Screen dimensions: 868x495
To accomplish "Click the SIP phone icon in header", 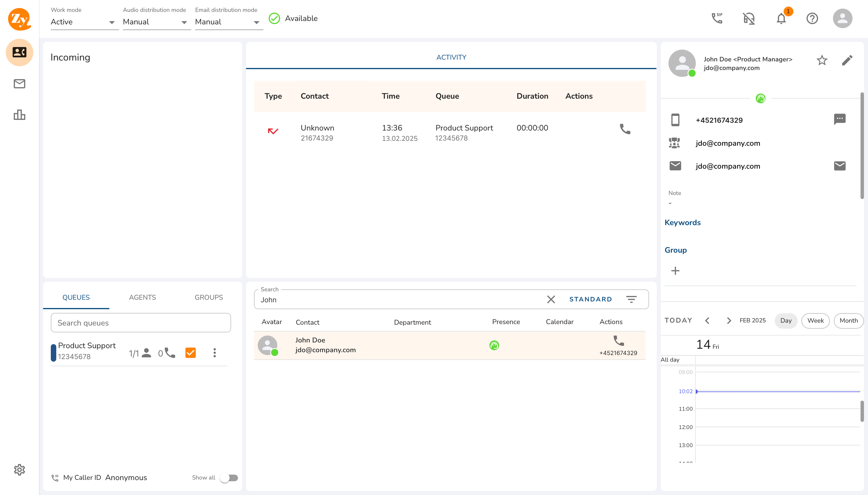I will (717, 18).
